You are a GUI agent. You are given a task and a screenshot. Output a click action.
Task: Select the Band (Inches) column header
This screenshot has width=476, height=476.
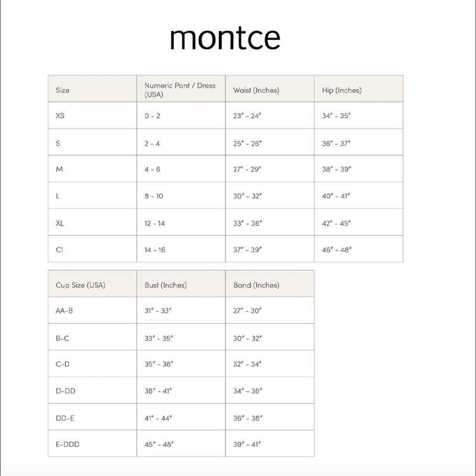coord(256,285)
